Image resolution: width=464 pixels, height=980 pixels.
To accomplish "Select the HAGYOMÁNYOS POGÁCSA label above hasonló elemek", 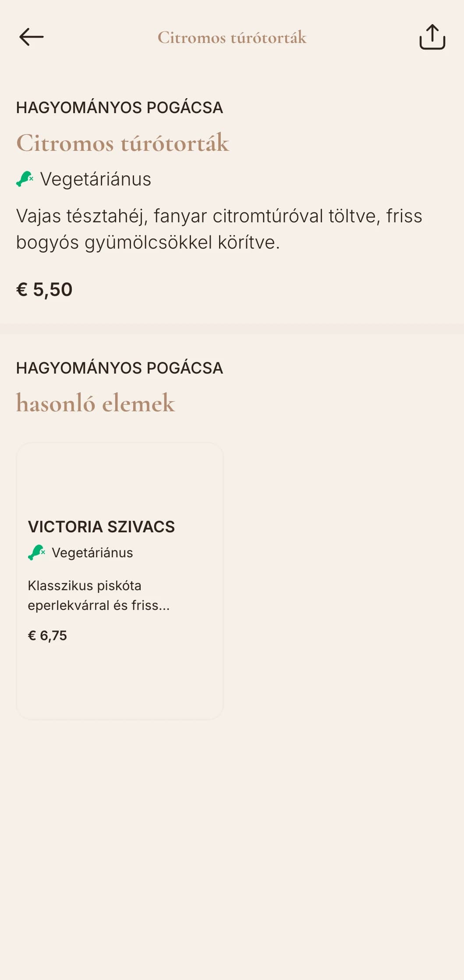I will tap(120, 368).
